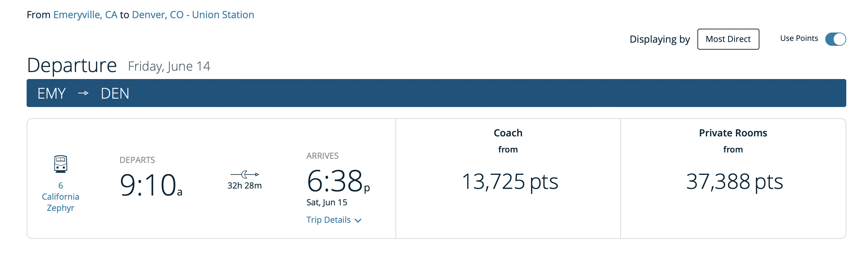
Task: Open the Most Direct sort dropdown
Action: coord(728,39)
